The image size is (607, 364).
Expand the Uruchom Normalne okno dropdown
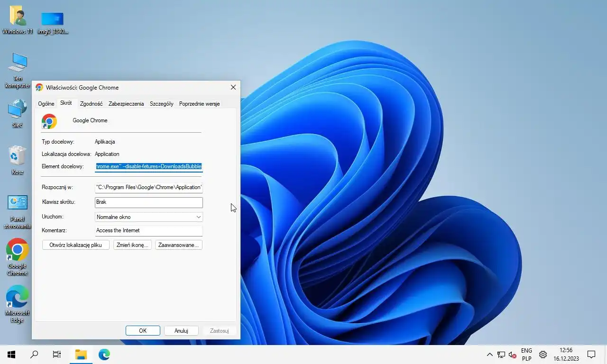149,217
